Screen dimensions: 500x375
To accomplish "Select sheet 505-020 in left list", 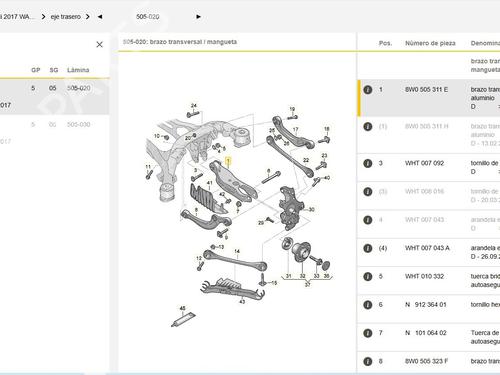I will click(79, 88).
